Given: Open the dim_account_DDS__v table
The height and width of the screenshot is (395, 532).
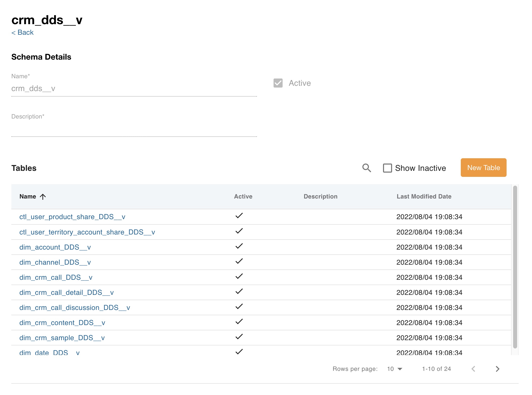Looking at the screenshot, I should click(x=55, y=247).
